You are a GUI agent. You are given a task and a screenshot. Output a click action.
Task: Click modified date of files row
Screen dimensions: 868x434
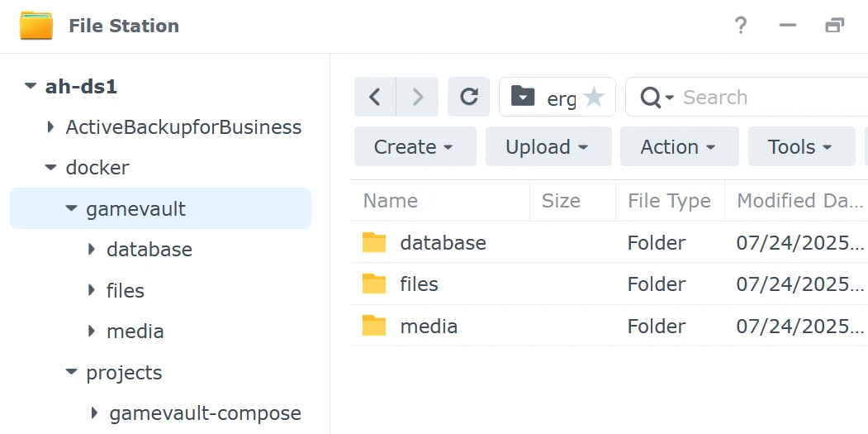click(x=800, y=284)
